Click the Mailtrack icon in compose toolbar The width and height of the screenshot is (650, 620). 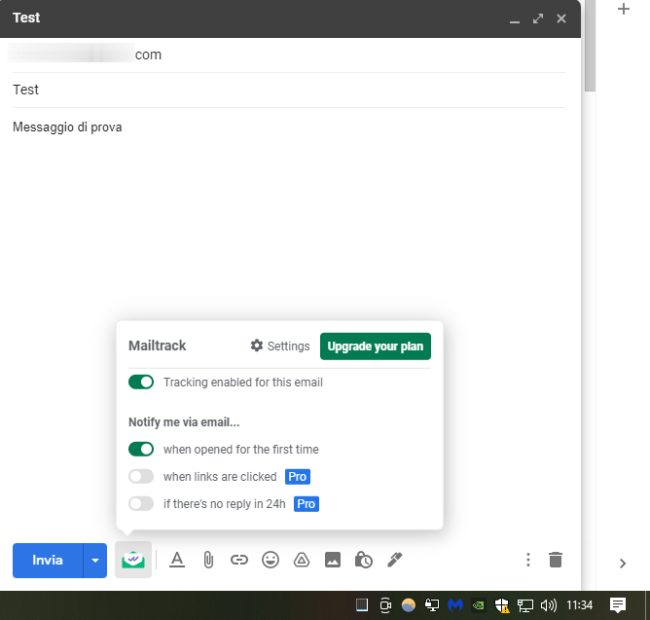pyautogui.click(x=133, y=560)
